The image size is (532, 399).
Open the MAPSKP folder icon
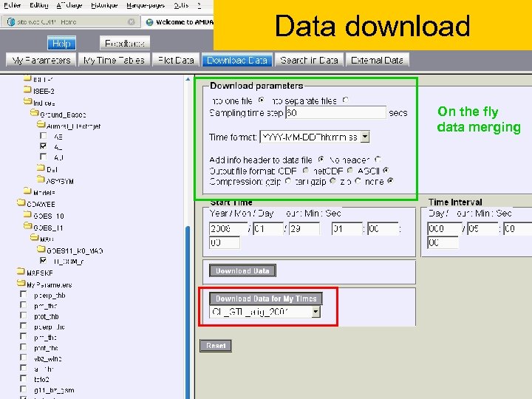click(x=21, y=271)
